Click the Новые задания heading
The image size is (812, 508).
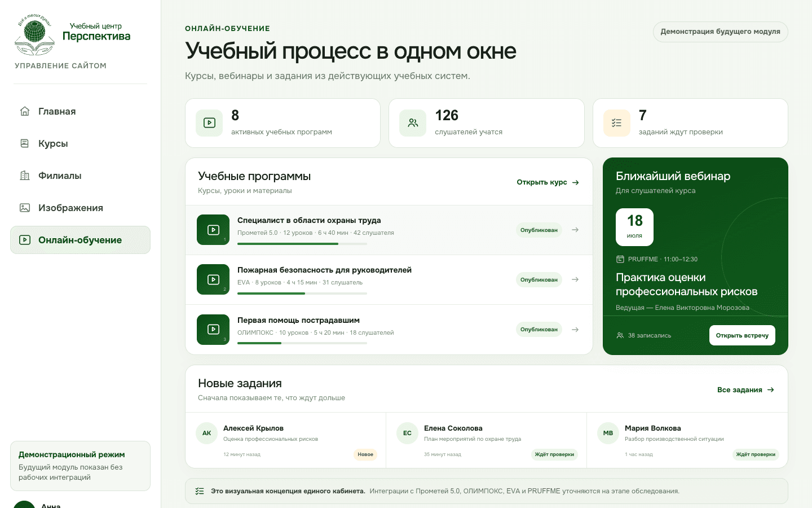(240, 383)
